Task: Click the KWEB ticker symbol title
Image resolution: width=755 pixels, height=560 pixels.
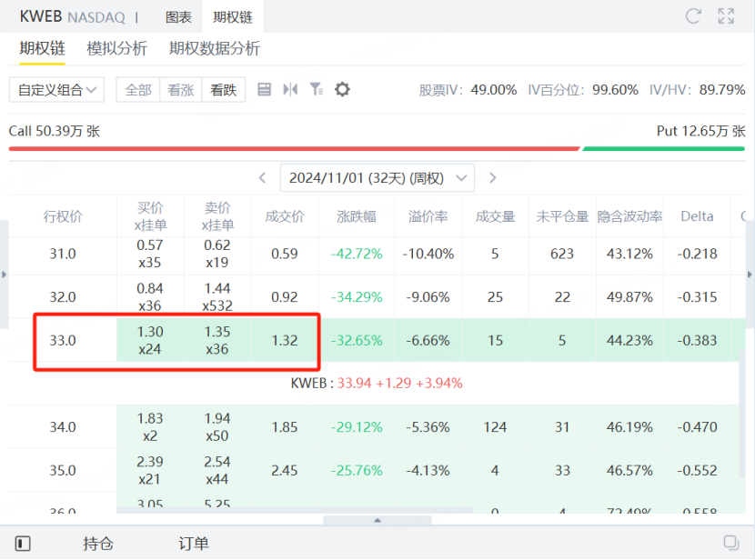Action: pyautogui.click(x=41, y=17)
